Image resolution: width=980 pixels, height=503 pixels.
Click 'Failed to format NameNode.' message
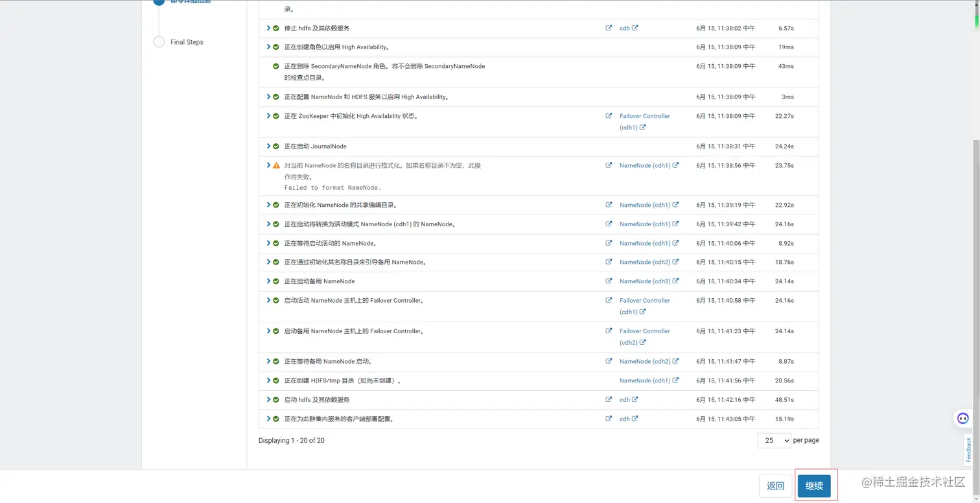[x=332, y=188]
